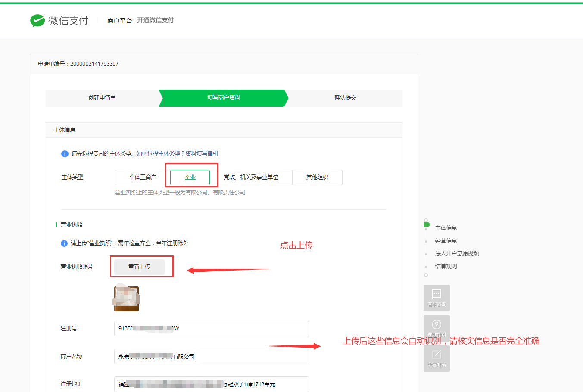Open 客服咨询 customer service chat icon
The width and height of the screenshot is (583, 392).
pos(436,298)
